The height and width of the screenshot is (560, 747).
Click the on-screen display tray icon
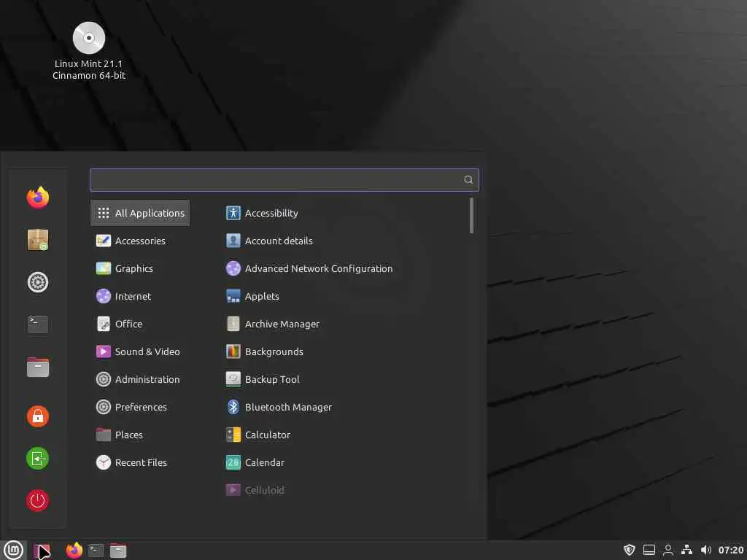[x=649, y=550]
